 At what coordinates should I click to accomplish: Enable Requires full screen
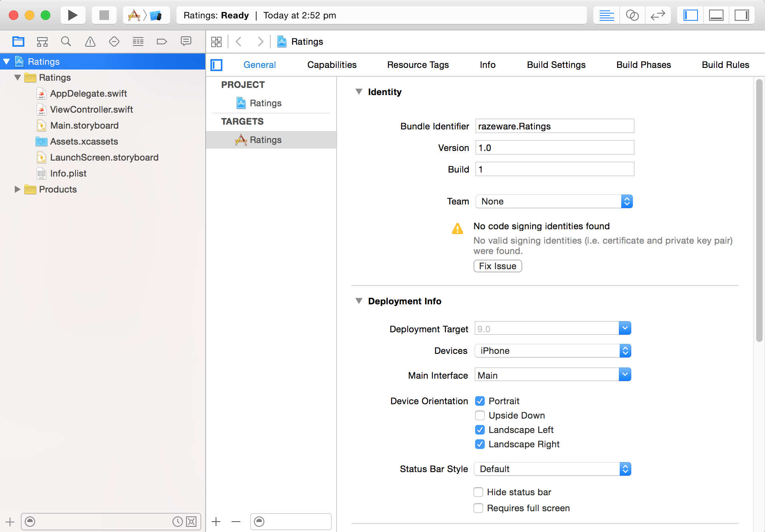(478, 508)
